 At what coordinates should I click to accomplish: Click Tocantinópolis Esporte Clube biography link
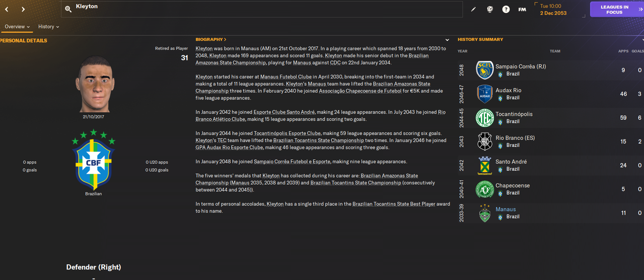coord(287,133)
